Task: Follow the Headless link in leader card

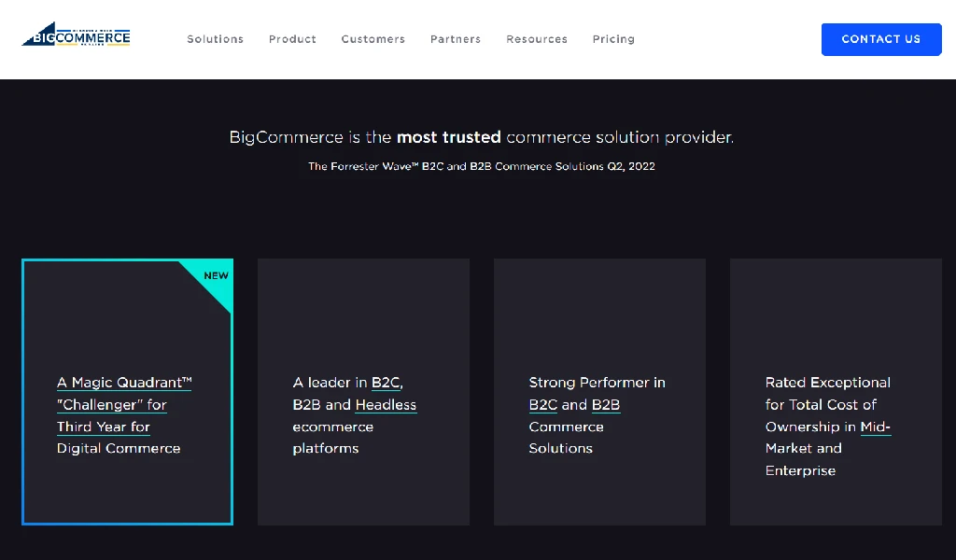Action: click(386, 405)
